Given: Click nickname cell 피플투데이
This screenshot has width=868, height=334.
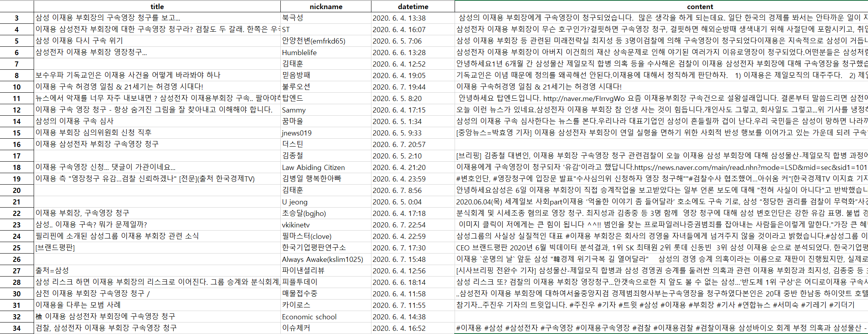Looking at the screenshot, I should point(326,282).
